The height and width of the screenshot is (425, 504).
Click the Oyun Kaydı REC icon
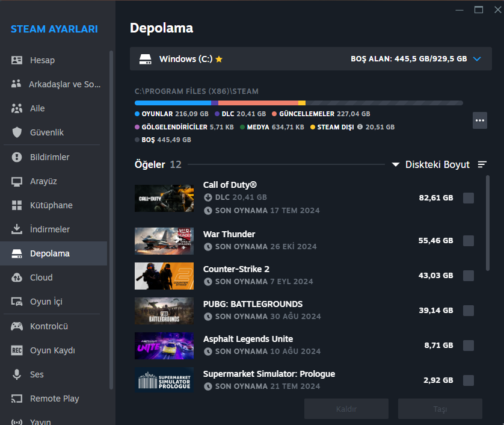(x=17, y=350)
